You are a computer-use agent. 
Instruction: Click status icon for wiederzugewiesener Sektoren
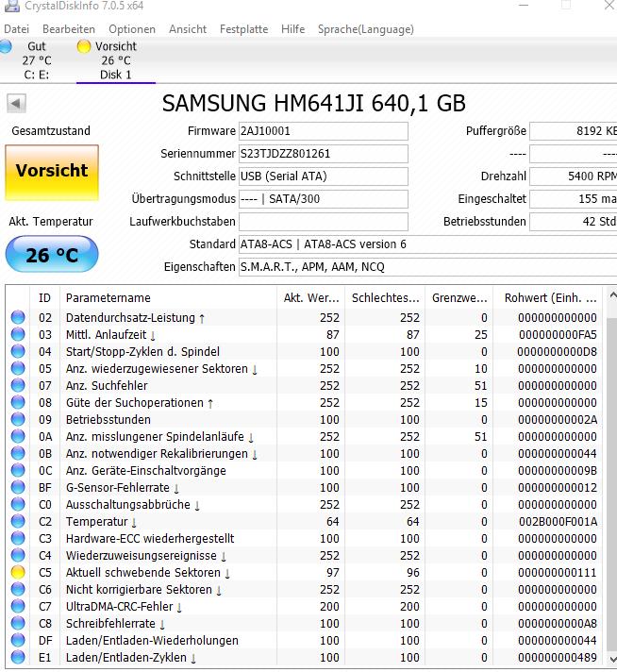coord(18,369)
